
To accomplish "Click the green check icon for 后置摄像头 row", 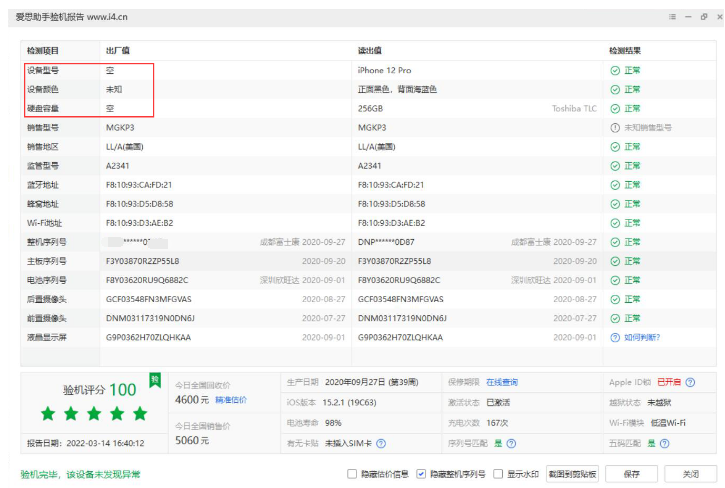I will click(615, 299).
